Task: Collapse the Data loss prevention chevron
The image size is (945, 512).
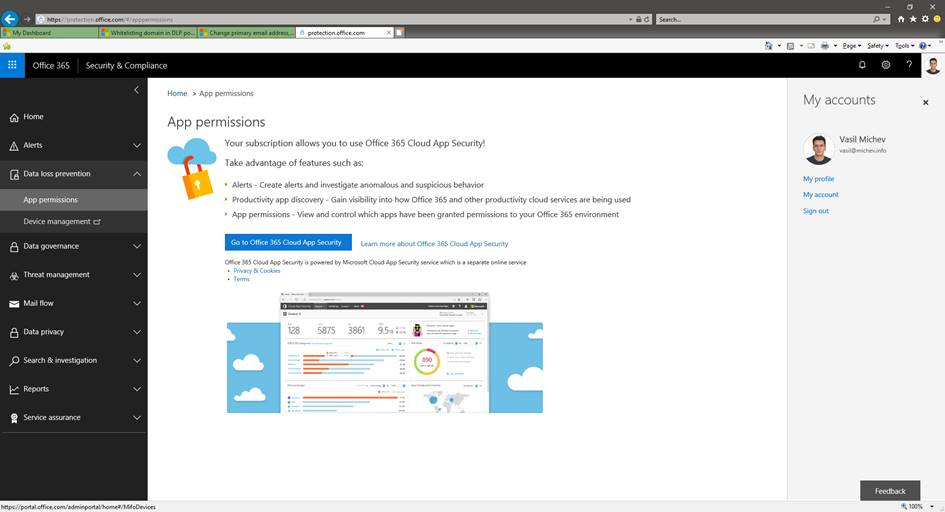Action: coord(137,174)
